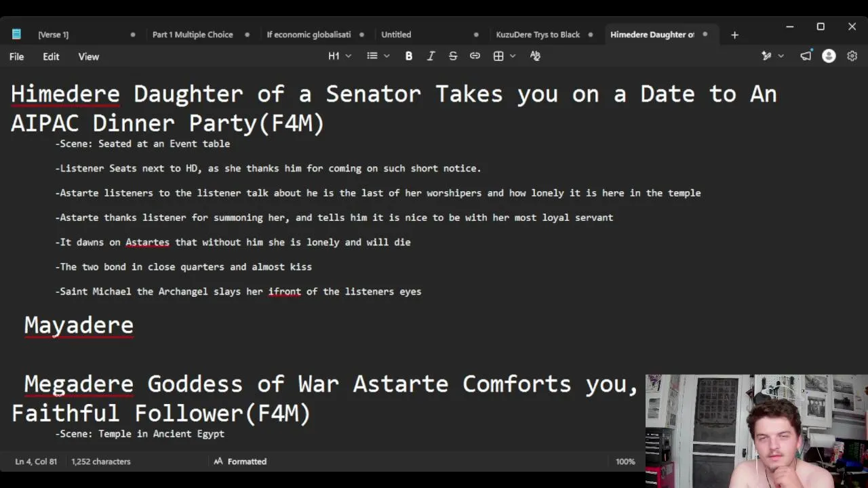Close KuzuDere tab via its unsaved dot
This screenshot has height=488, width=868.
(591, 35)
